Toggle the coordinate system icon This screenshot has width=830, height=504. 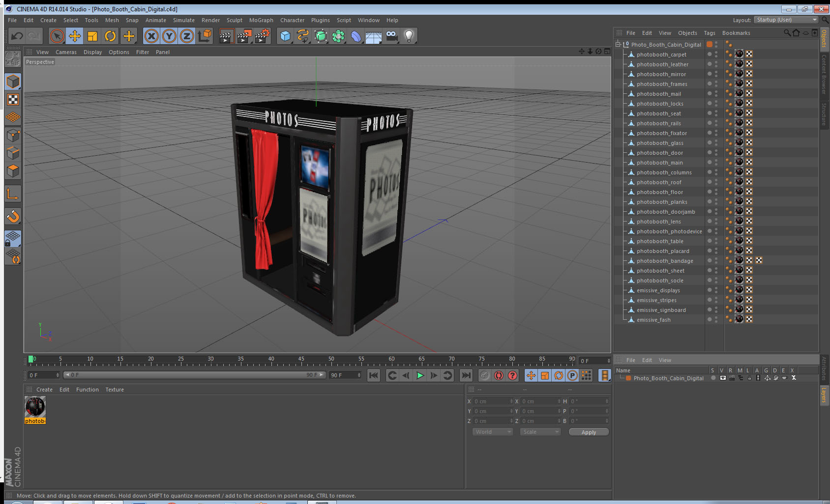[205, 36]
